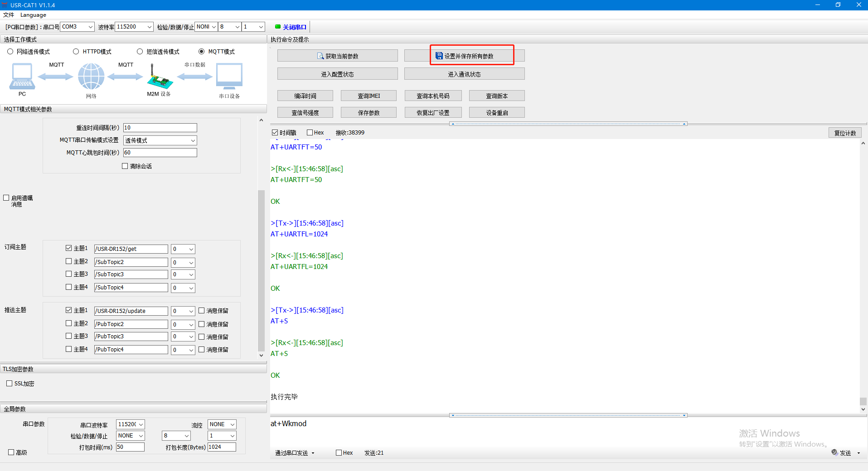Open the 文件 menu
The width and height of the screenshot is (868, 471).
tap(9, 15)
